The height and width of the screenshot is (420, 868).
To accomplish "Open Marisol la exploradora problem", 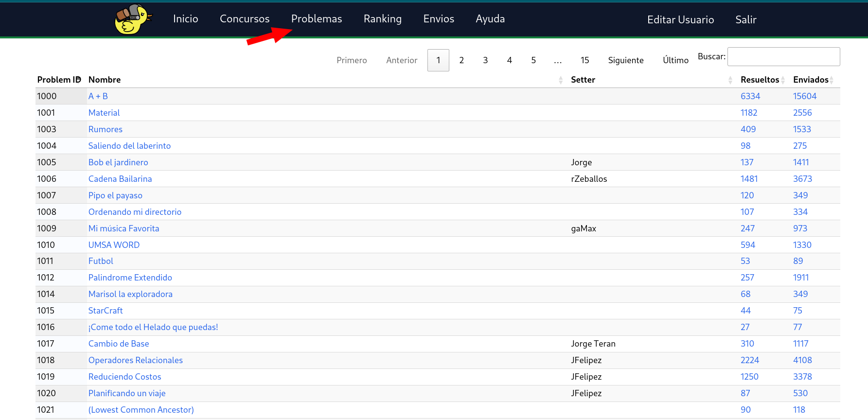I will click(130, 294).
